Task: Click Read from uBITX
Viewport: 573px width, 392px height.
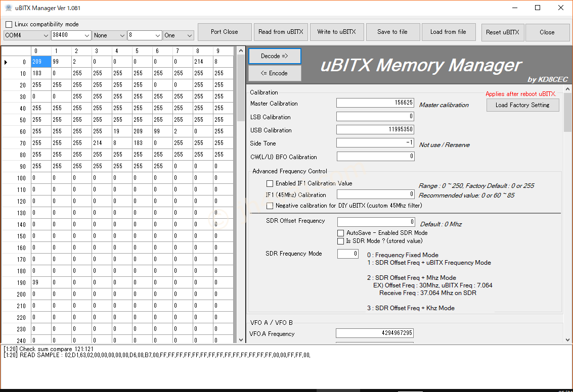Action: point(281,32)
